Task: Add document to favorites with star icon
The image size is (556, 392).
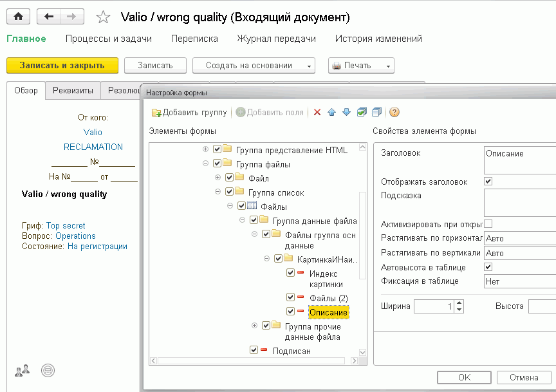Action: [103, 17]
